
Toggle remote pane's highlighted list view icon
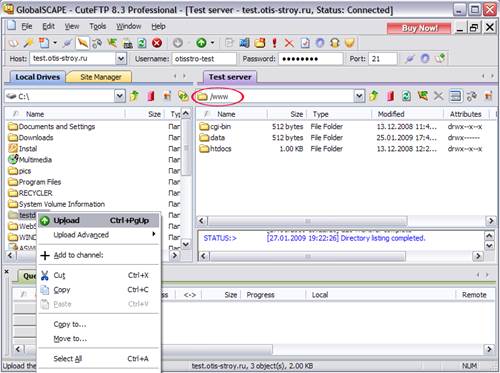point(455,96)
